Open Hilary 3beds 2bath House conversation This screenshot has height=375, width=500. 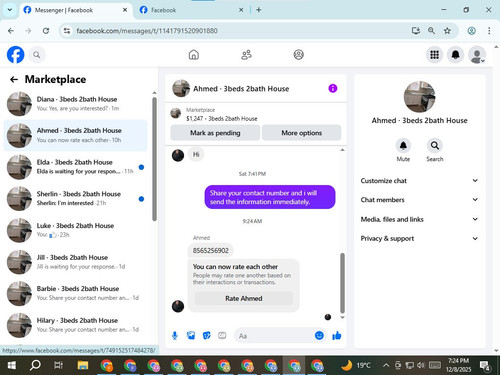75,325
